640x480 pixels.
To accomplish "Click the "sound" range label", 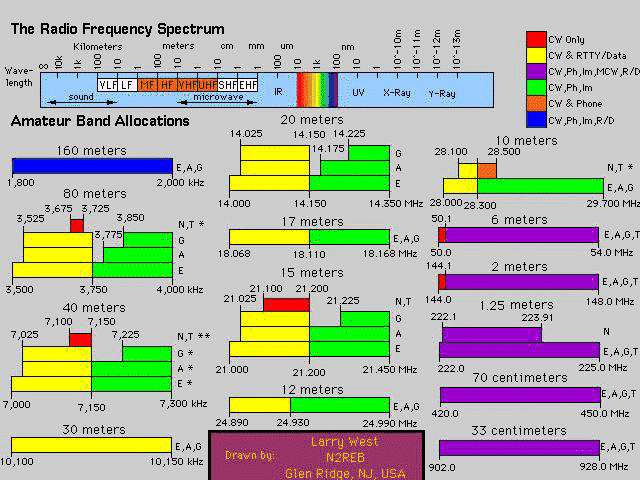I will (x=81, y=97).
